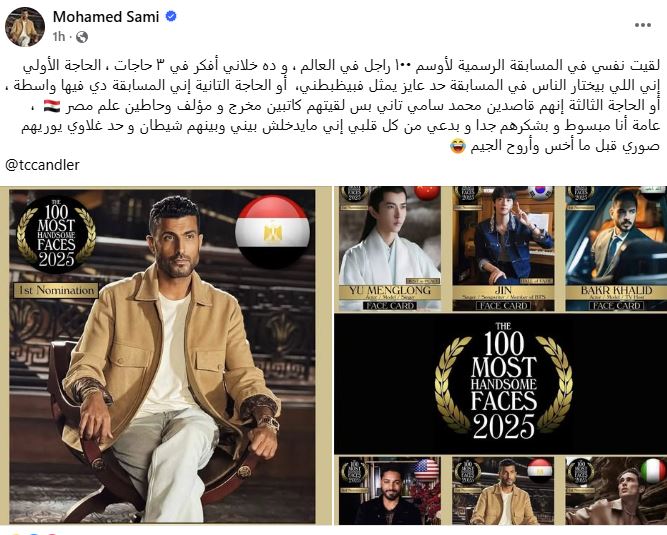The image size is (667, 535).
Task: Open the 100 Most Handsome Faces banner
Action: pyautogui.click(x=501, y=384)
